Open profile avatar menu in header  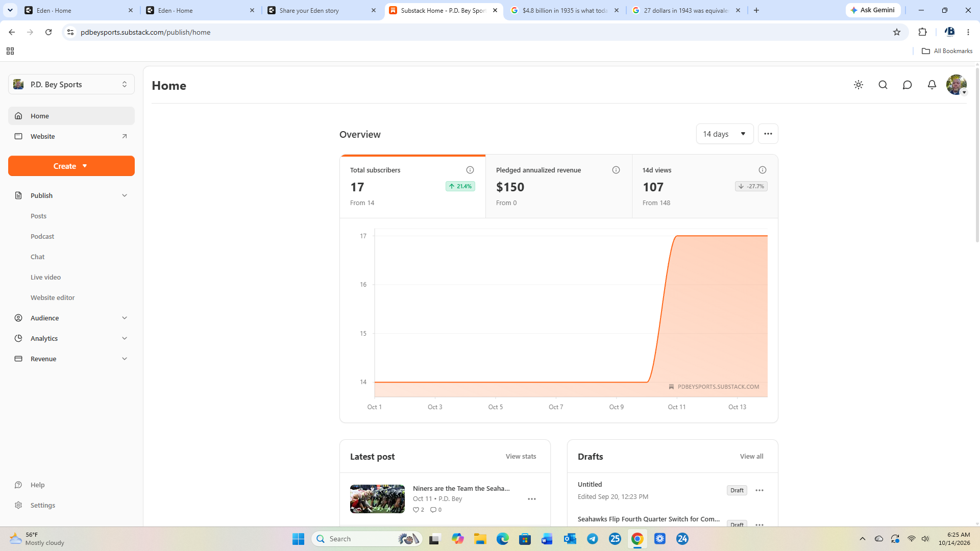click(957, 85)
